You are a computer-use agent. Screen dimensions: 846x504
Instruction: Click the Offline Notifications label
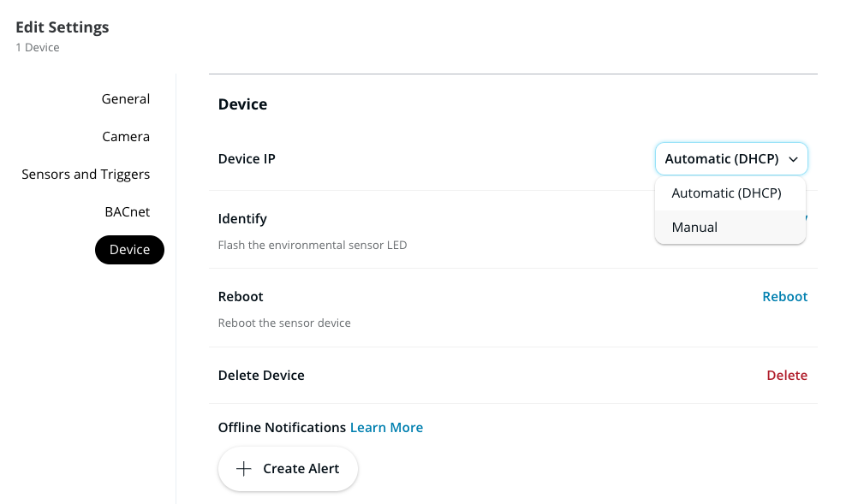point(282,428)
